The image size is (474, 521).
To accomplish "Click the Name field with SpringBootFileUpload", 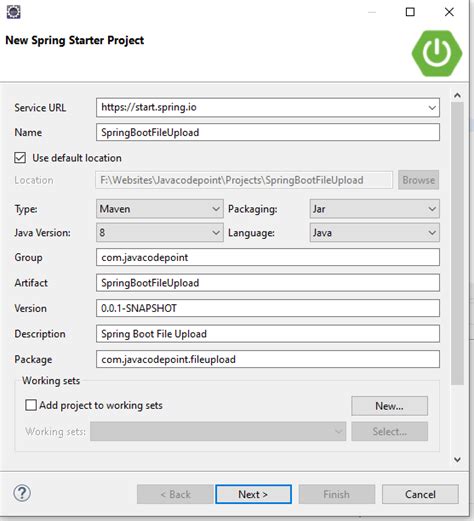I will point(268,132).
